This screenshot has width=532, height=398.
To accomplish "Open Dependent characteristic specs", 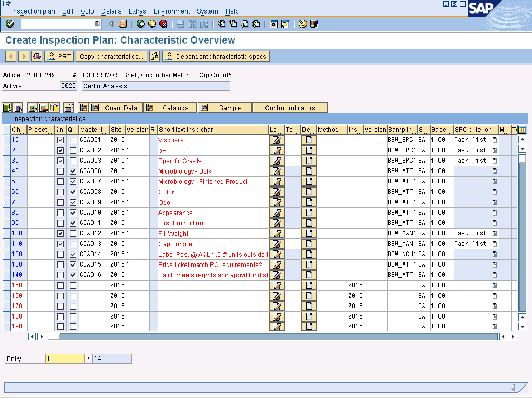I will (216, 56).
